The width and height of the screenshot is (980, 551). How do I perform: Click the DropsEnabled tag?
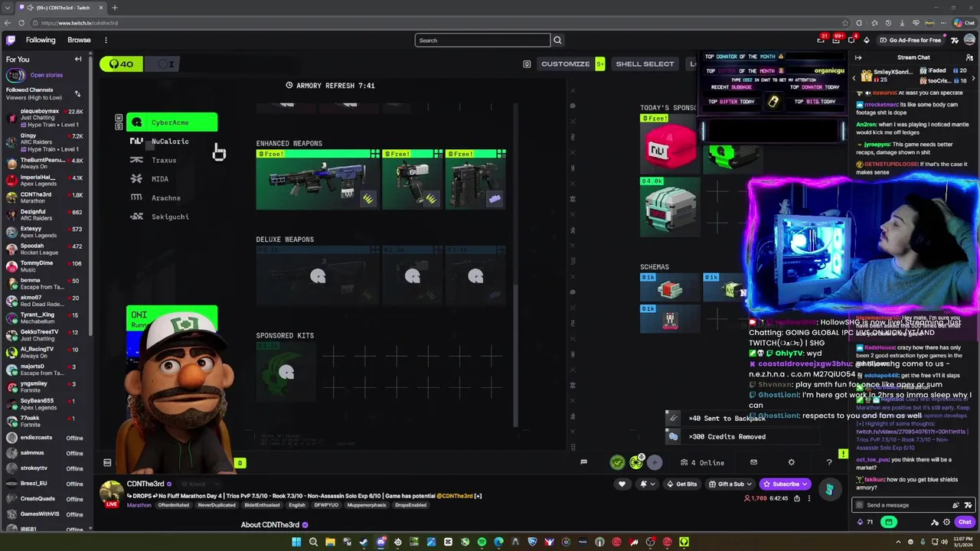[x=411, y=505]
